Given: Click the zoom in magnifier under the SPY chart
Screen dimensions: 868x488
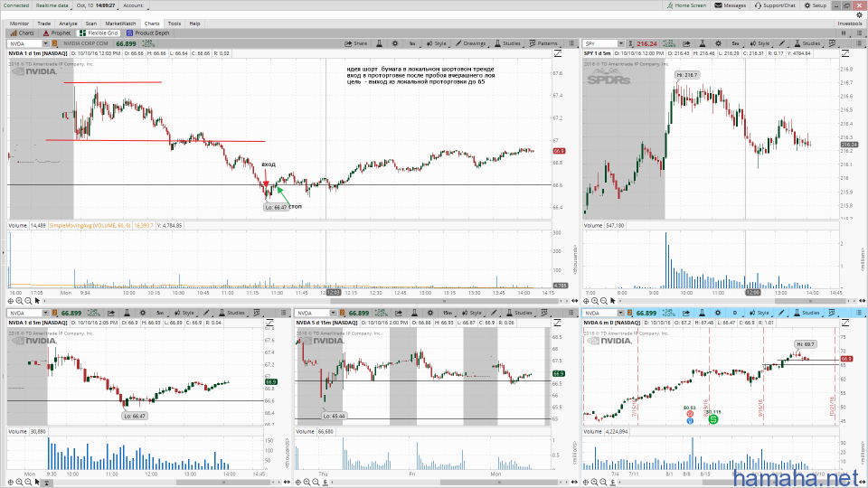Looking at the screenshot, I should tap(595, 301).
